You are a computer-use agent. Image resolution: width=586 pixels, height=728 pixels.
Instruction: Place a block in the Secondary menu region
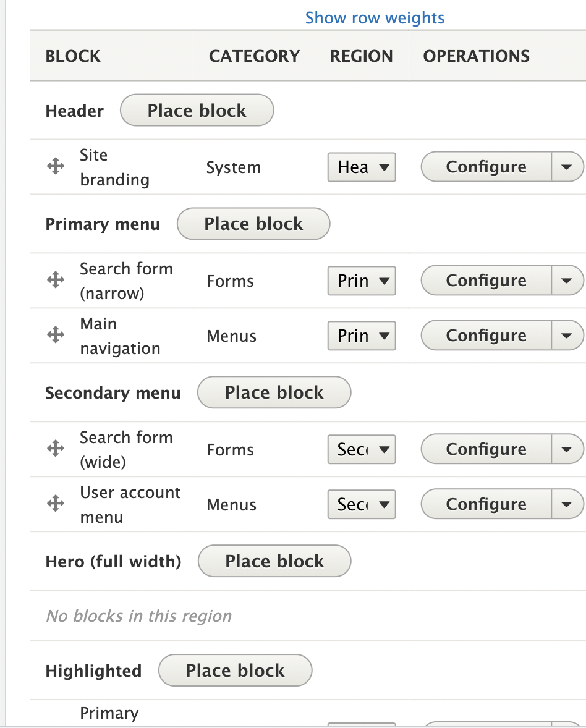click(274, 392)
